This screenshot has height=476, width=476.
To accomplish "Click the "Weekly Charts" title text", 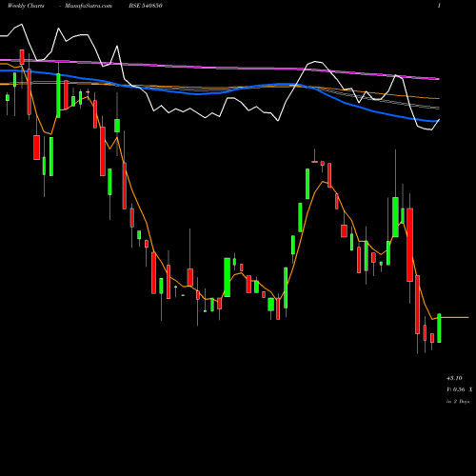I will (x=26, y=6).
